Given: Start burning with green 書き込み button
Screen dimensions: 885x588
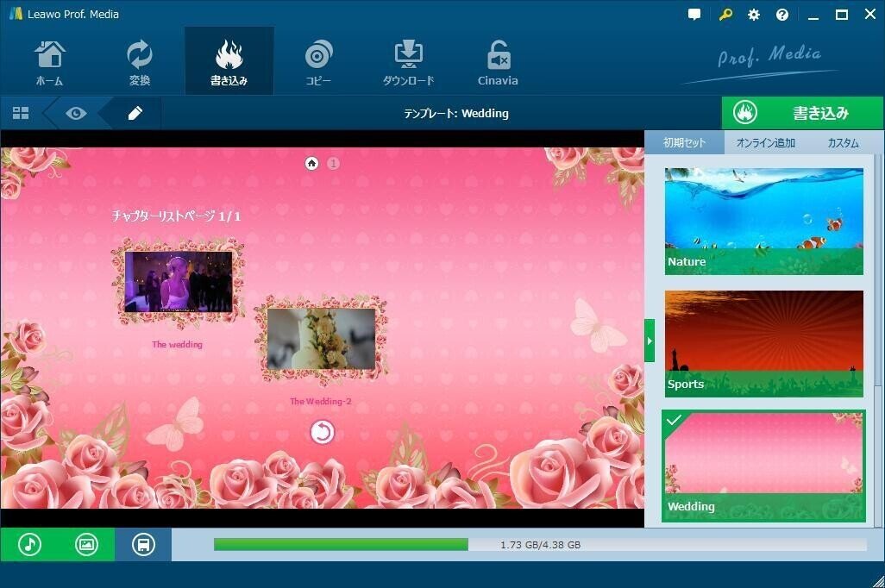Looking at the screenshot, I should [x=802, y=113].
